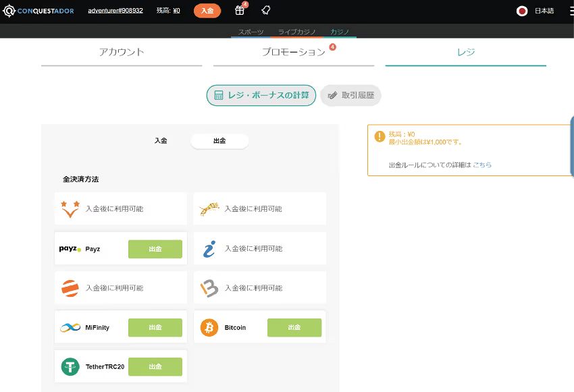Switch to 入金 deposit toggle
The width and height of the screenshot is (574, 392).
161,141
